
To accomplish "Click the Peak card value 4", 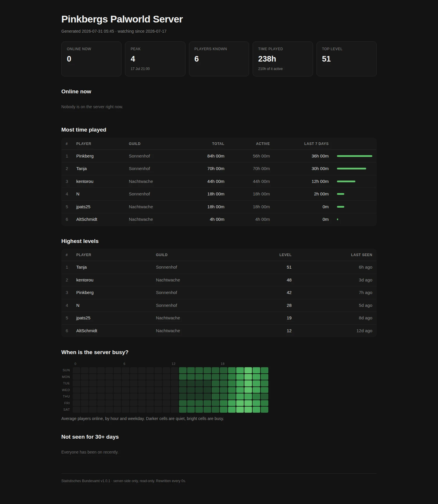I will pyautogui.click(x=133, y=59).
